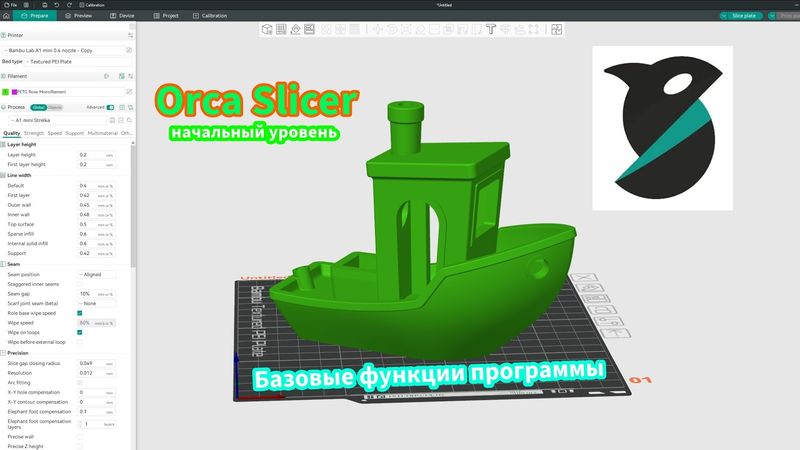Click the Auto orient icon
This screenshot has height=450, width=800.
click(295, 29)
